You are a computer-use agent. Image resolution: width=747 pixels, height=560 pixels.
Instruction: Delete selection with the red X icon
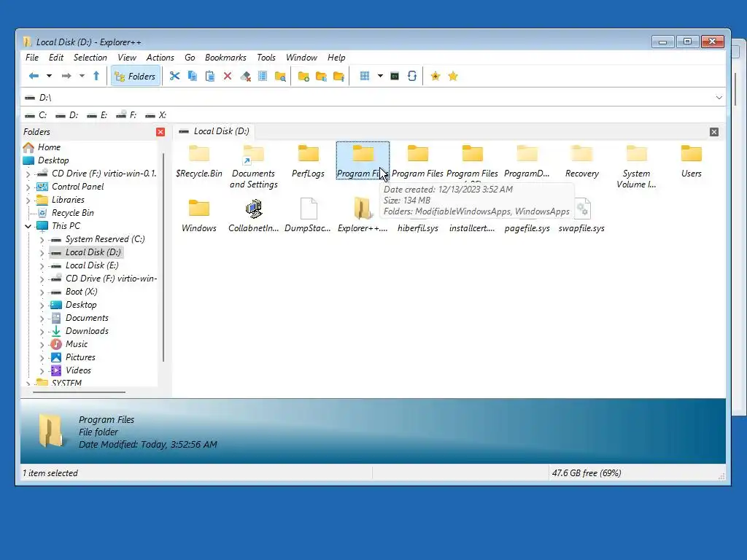[x=228, y=76]
